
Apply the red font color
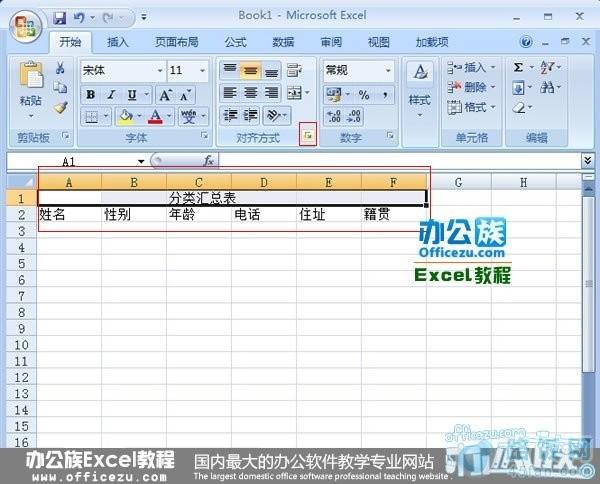tap(156, 116)
